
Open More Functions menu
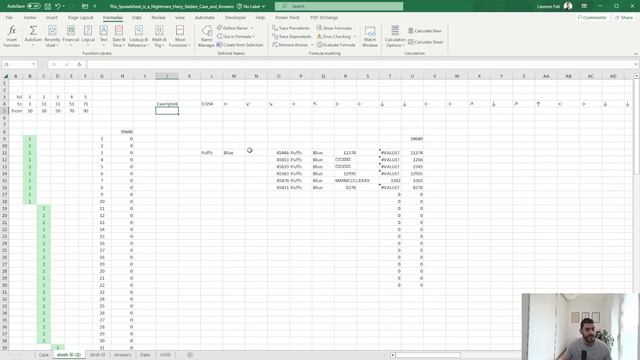180,36
